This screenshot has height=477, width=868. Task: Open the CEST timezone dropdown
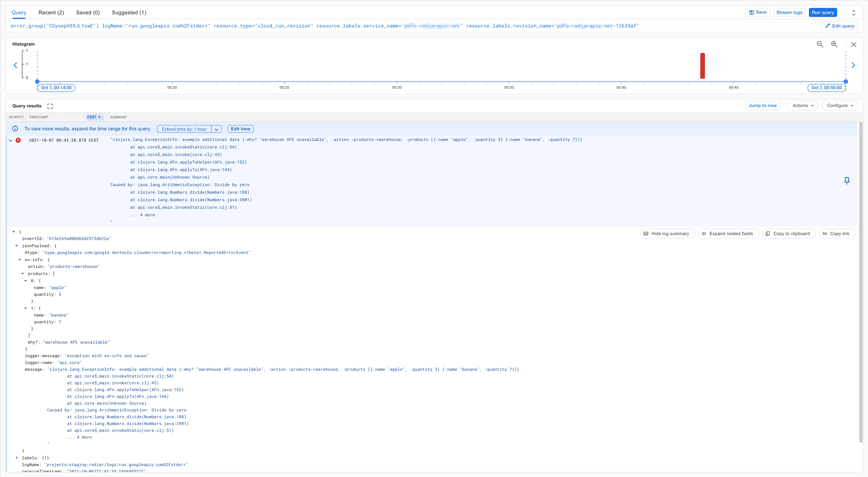(94, 117)
